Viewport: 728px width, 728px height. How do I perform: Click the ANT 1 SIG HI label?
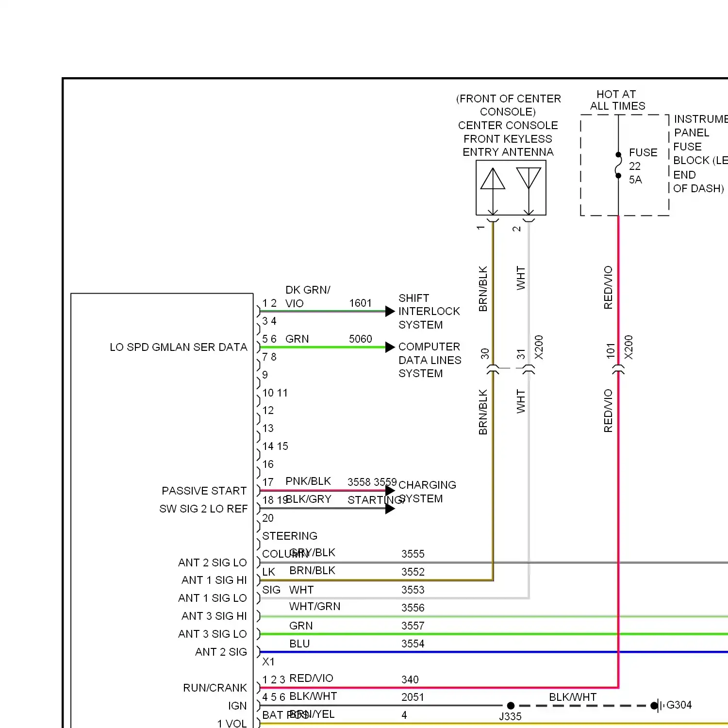[x=214, y=580]
